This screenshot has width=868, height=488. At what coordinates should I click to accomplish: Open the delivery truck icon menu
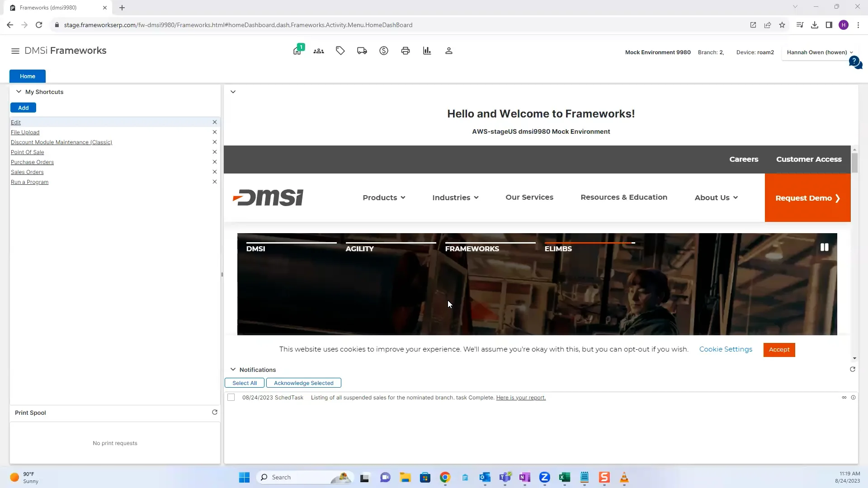(x=362, y=51)
